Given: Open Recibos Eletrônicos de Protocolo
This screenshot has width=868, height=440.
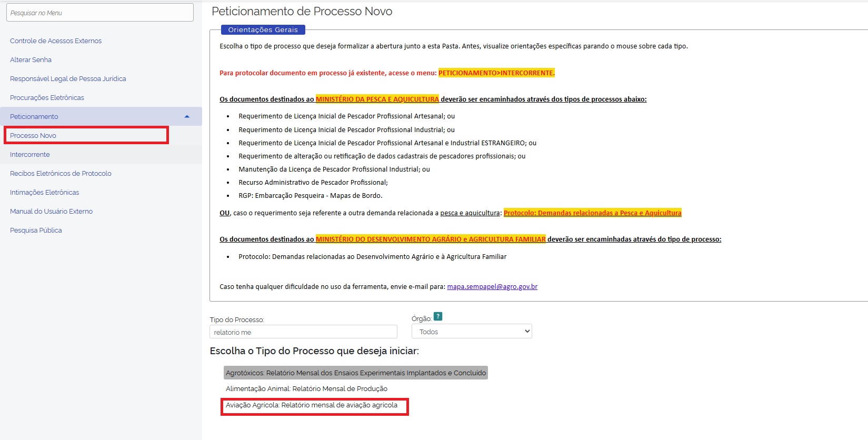Looking at the screenshot, I should pyautogui.click(x=61, y=174).
